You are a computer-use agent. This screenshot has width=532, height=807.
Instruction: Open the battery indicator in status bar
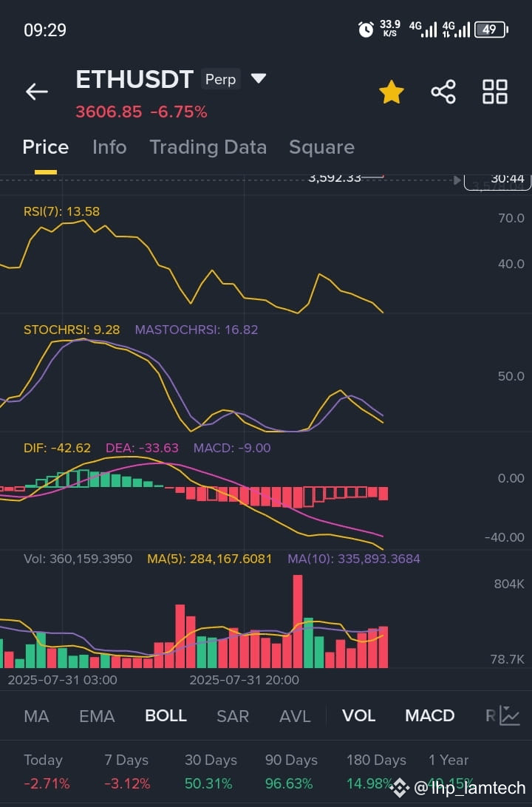coord(491,30)
